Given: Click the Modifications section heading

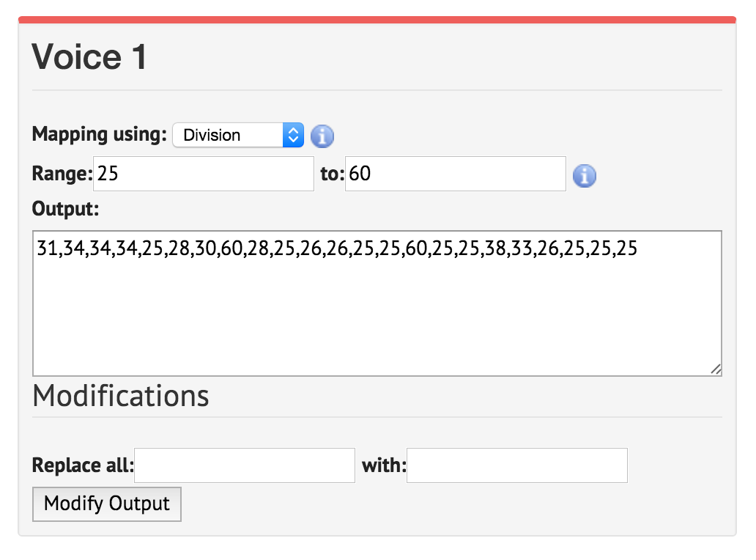Looking at the screenshot, I should (x=120, y=395).
